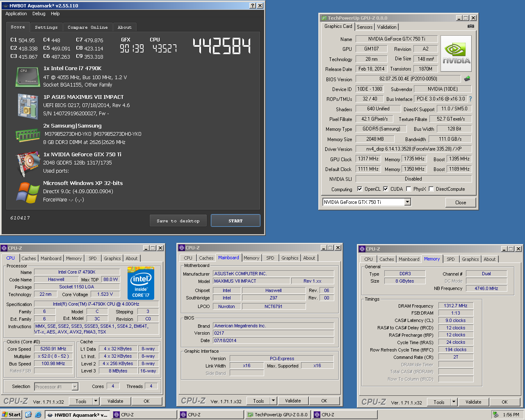Viewport: 525px width, 420px height.
Task: Click Validate in CPU-Z Mainboard window
Action: click(x=293, y=401)
